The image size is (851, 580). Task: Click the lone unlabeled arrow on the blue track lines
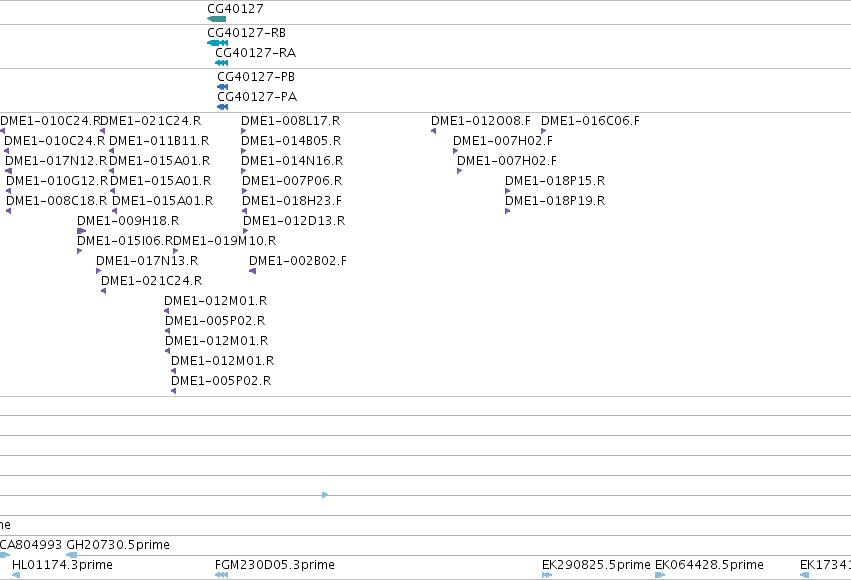[x=325, y=495]
